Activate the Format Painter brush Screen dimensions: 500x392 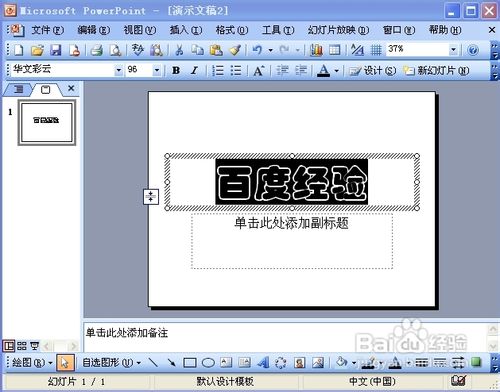[235, 50]
